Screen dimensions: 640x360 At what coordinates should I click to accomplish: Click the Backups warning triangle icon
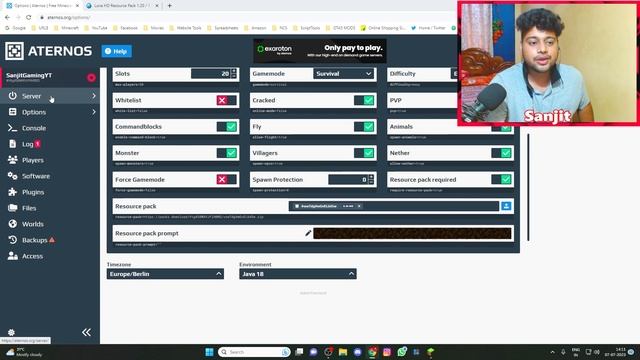[52, 240]
